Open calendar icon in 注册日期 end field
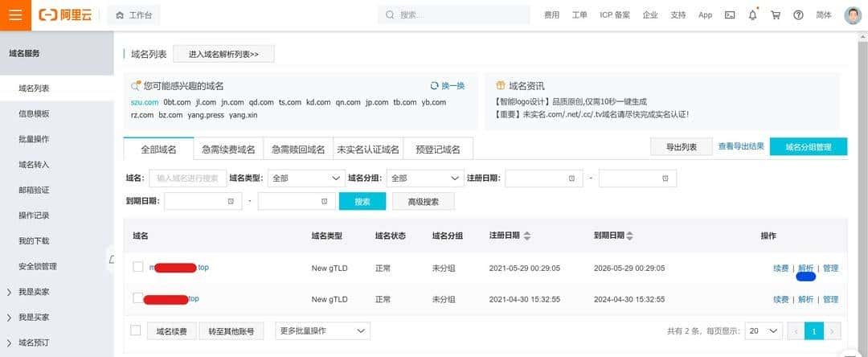This screenshot has width=868, height=357. coord(665,178)
